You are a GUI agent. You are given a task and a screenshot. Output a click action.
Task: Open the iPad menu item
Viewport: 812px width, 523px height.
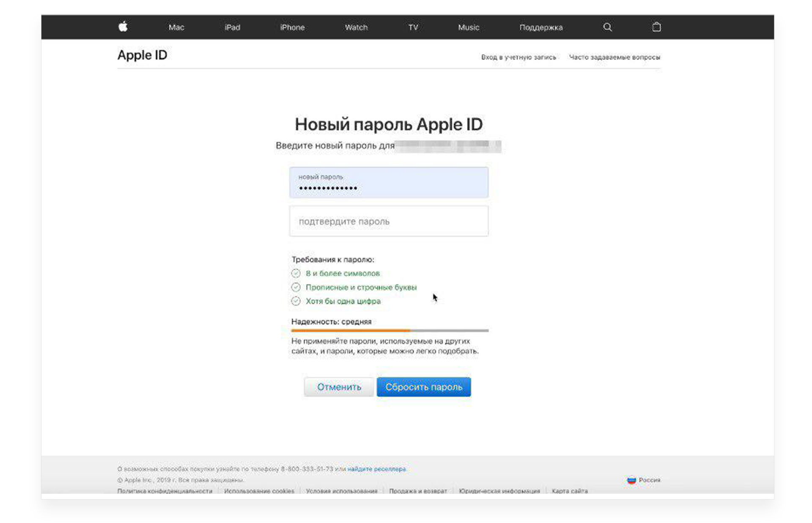pos(232,27)
